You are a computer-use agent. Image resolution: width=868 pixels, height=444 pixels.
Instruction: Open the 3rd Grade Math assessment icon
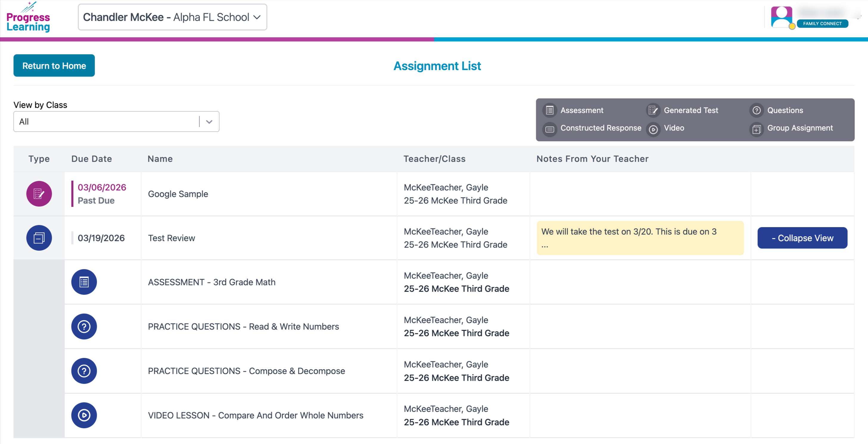click(84, 282)
